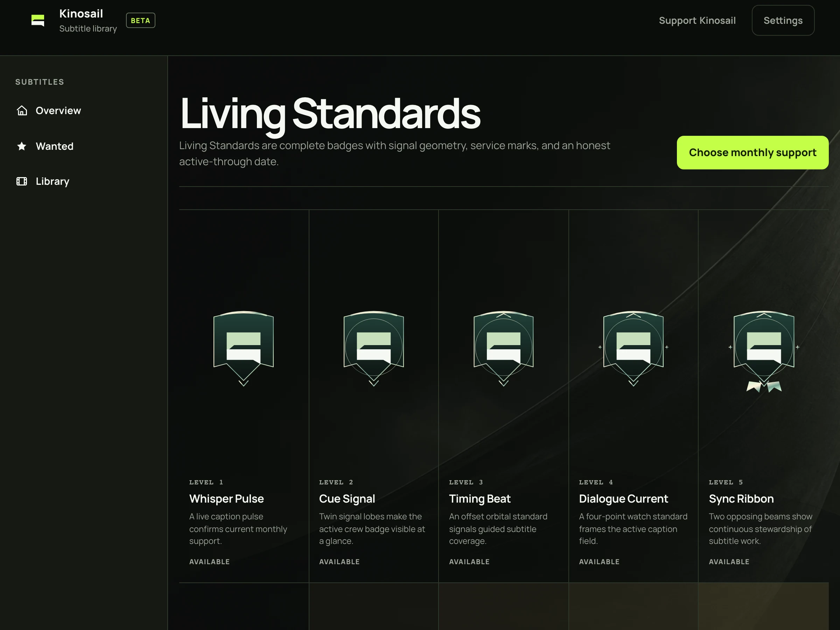Click the LEVEL 1 label
The image size is (840, 630).
pos(206,482)
